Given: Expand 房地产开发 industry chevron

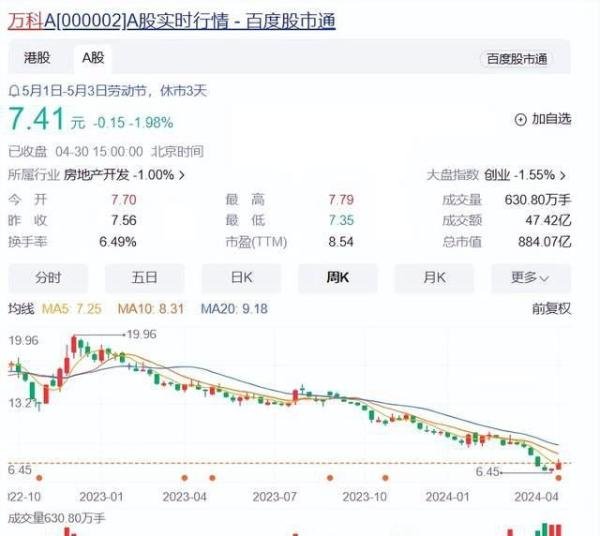Looking at the screenshot, I should tap(182, 176).
